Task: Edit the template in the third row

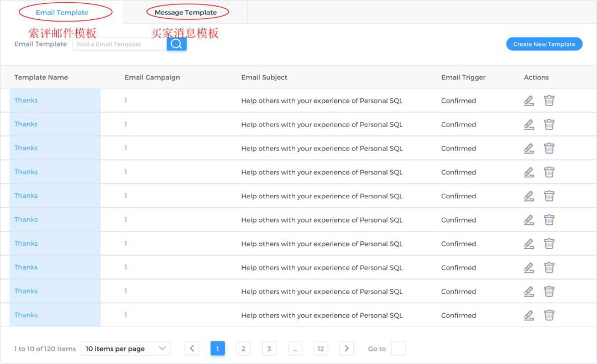Action: pos(529,148)
